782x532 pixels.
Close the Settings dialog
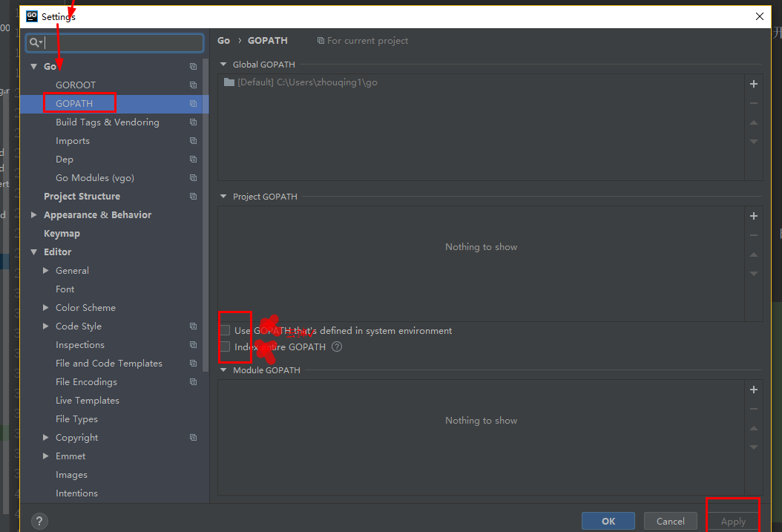coord(760,16)
